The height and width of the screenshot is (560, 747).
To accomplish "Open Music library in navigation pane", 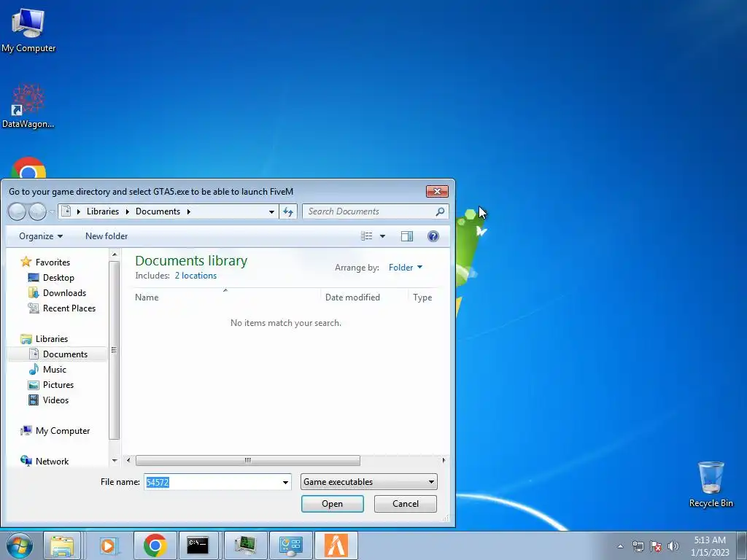I will [54, 370].
